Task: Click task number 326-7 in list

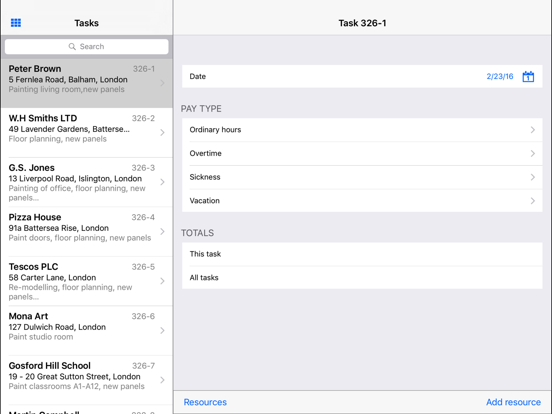Action: (x=143, y=366)
